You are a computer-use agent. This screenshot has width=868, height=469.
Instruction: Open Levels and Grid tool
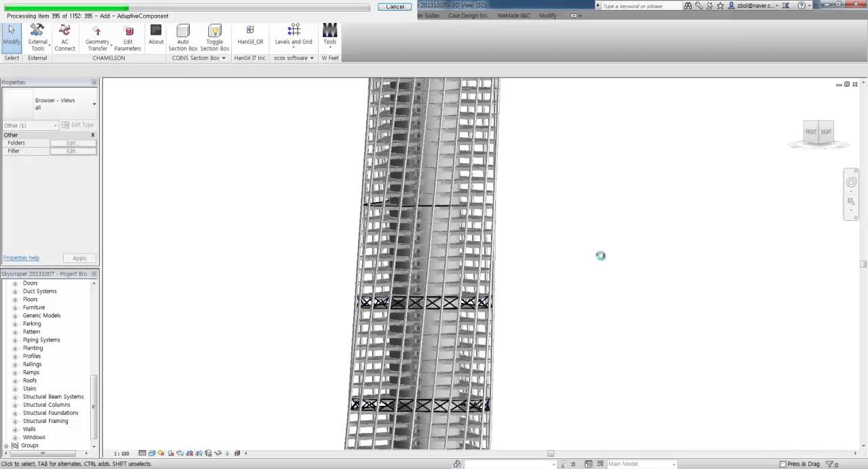(294, 35)
